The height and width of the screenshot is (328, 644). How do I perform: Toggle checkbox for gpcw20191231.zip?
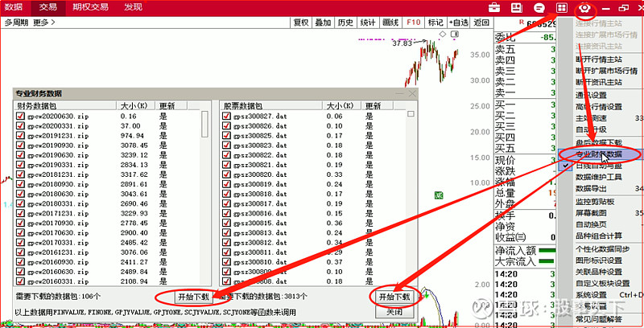point(20,135)
